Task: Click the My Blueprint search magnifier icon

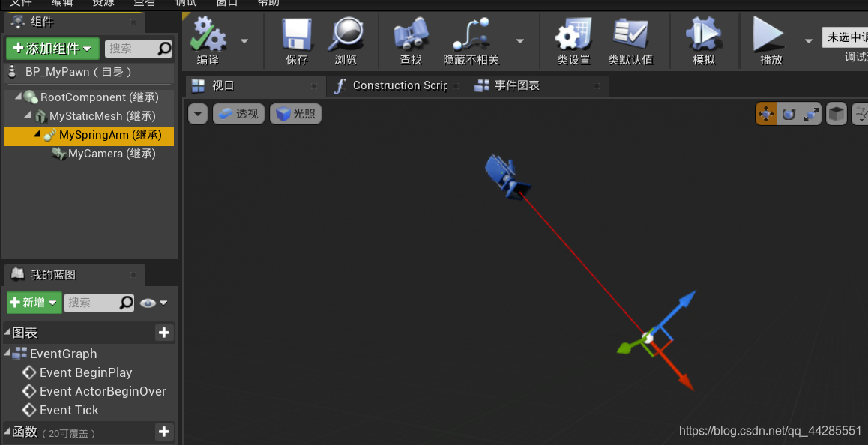Action: coord(127,303)
